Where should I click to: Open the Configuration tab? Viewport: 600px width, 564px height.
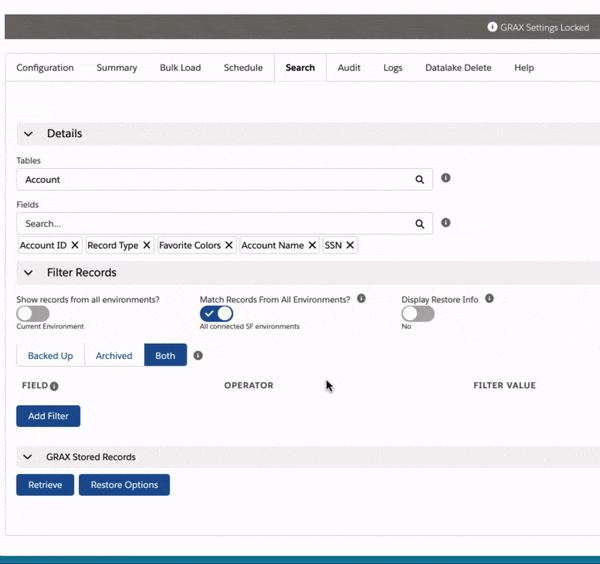pos(45,68)
